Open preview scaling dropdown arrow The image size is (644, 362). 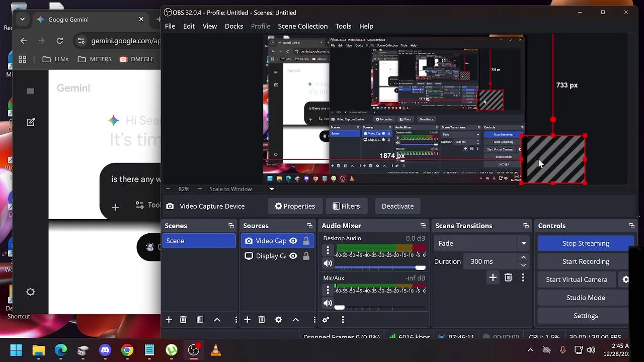pyautogui.click(x=272, y=189)
